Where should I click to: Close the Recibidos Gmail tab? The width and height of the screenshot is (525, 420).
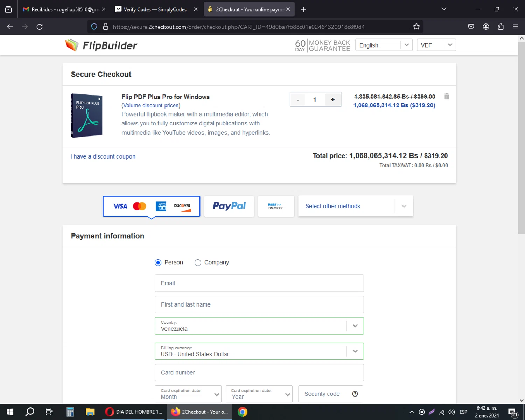pyautogui.click(x=103, y=9)
